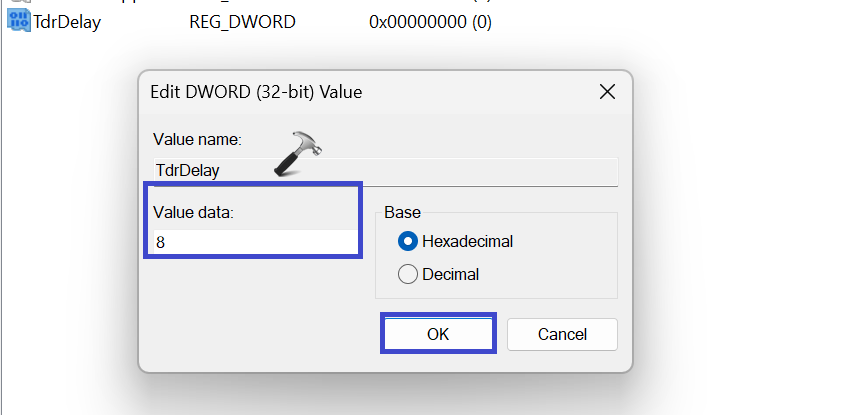The image size is (861, 415).
Task: Focus the Value data input field
Action: click(255, 242)
